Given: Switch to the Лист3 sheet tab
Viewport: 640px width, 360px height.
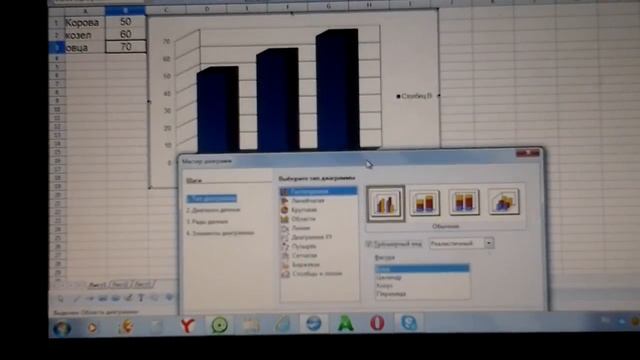Looking at the screenshot, I should tap(143, 284).
